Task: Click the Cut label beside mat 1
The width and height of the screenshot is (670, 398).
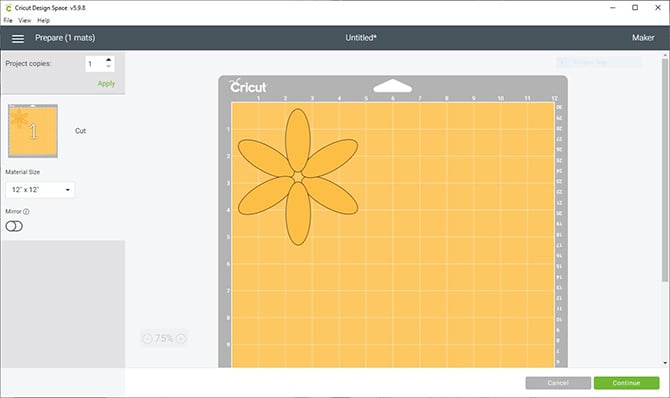Action: [80, 131]
